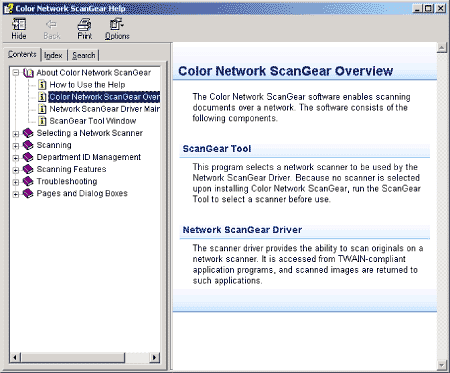Collapse the About Color Network ScanGear node
The height and width of the screenshot is (373, 450).
click(x=15, y=73)
